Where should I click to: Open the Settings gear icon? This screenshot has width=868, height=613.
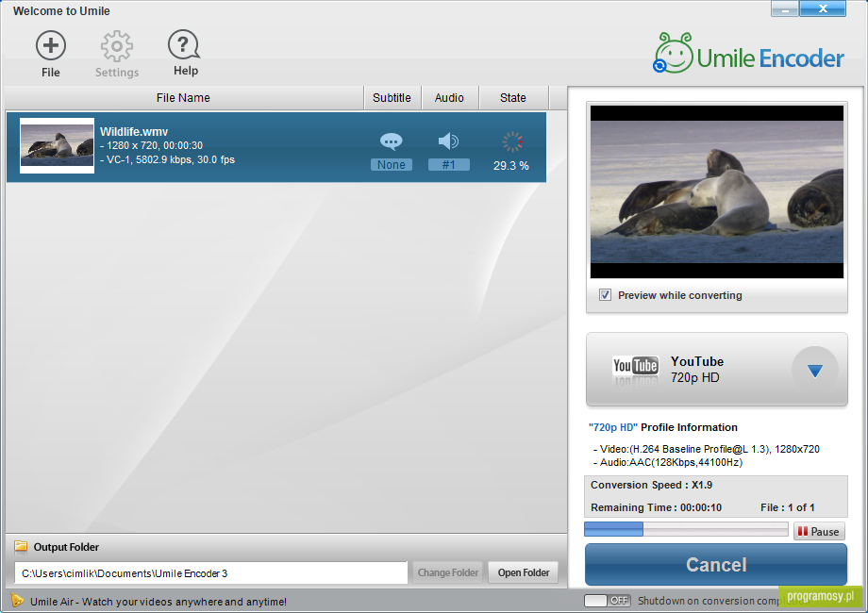tap(117, 46)
